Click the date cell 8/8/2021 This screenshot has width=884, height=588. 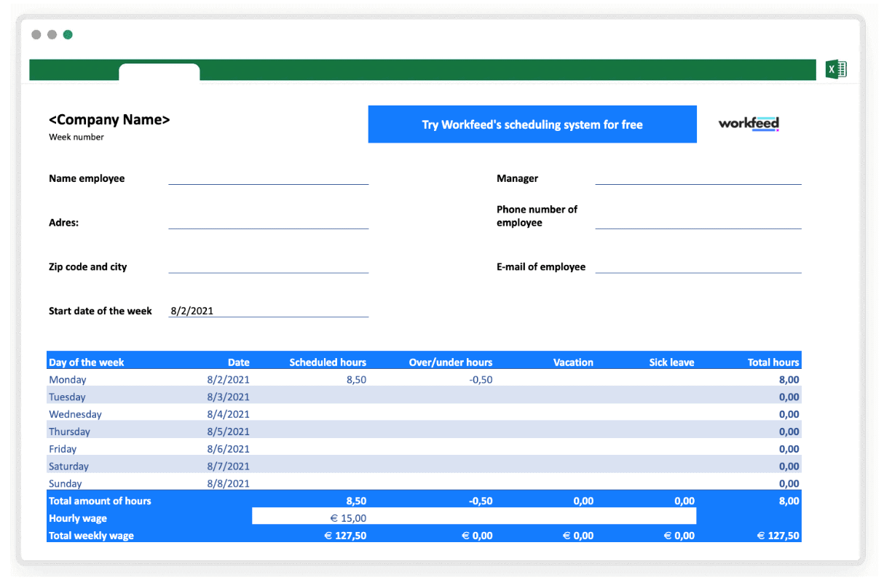[x=229, y=484]
